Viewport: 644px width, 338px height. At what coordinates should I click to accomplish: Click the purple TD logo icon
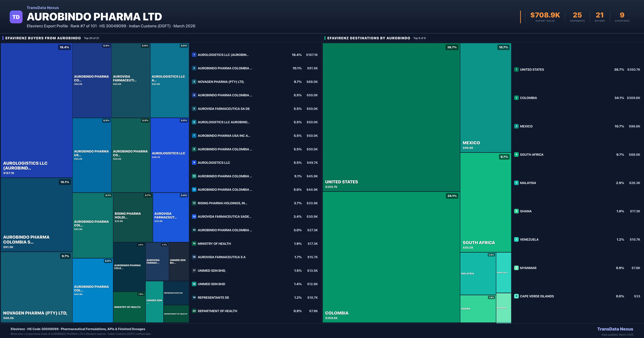click(x=16, y=17)
